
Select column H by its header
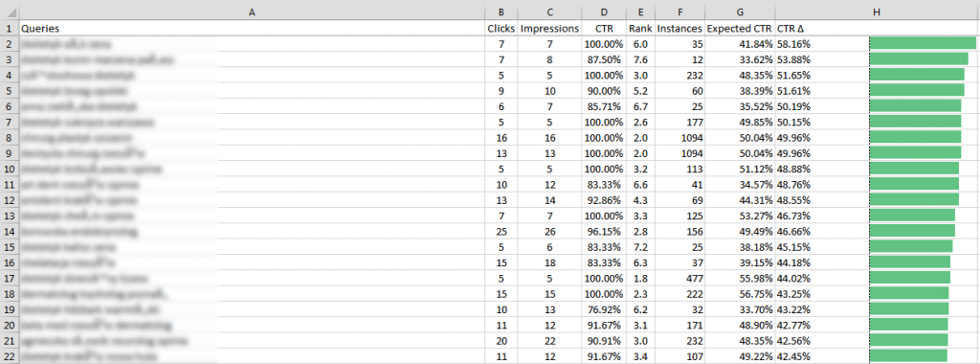[878, 11]
